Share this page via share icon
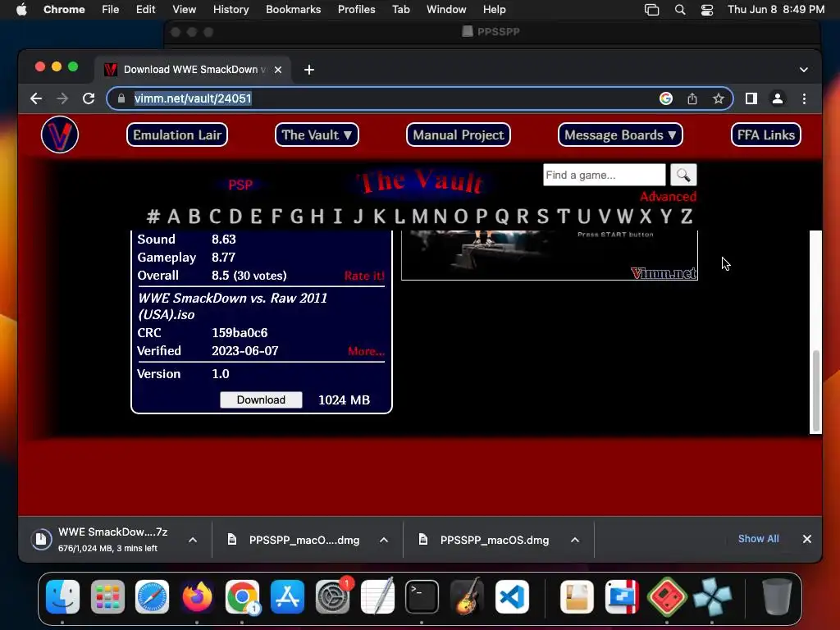 point(692,98)
